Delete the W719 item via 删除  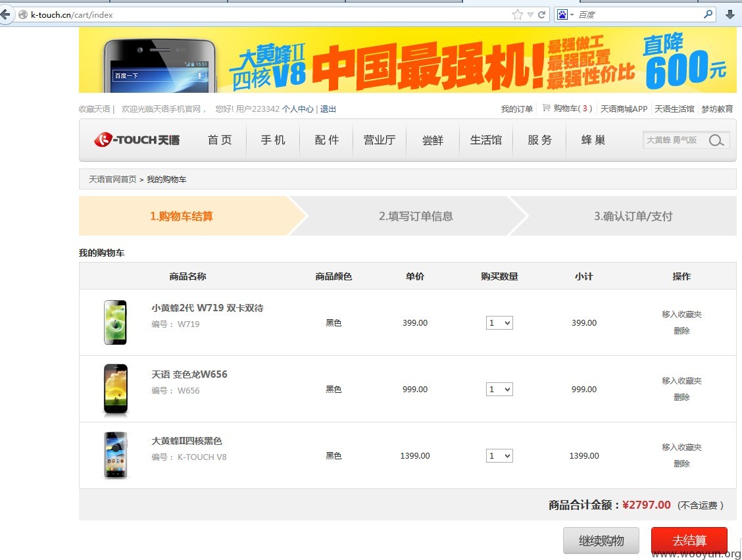click(x=681, y=330)
